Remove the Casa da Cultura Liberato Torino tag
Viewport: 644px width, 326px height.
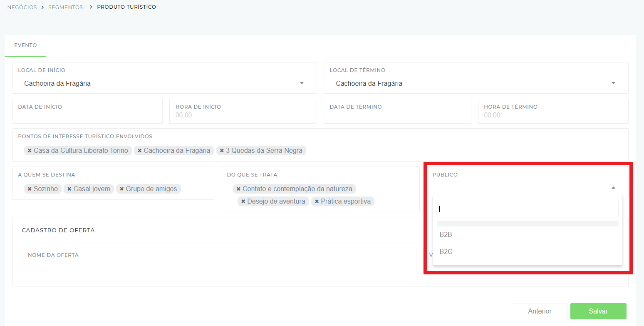(x=30, y=151)
